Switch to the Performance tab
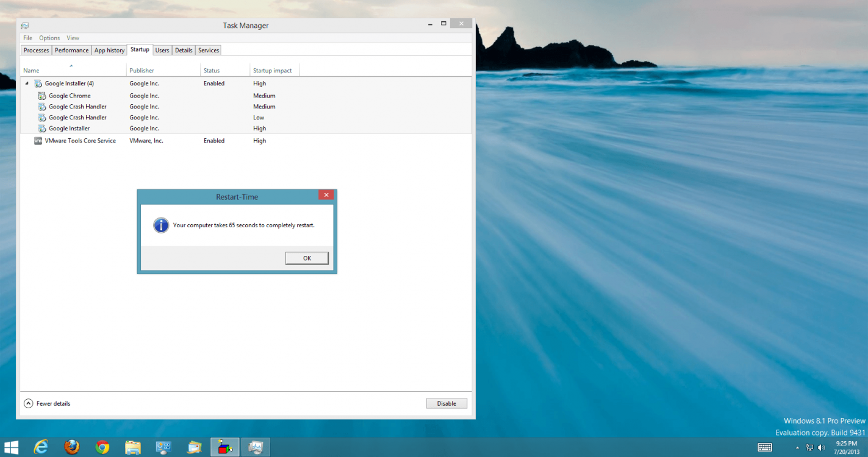 coord(71,50)
